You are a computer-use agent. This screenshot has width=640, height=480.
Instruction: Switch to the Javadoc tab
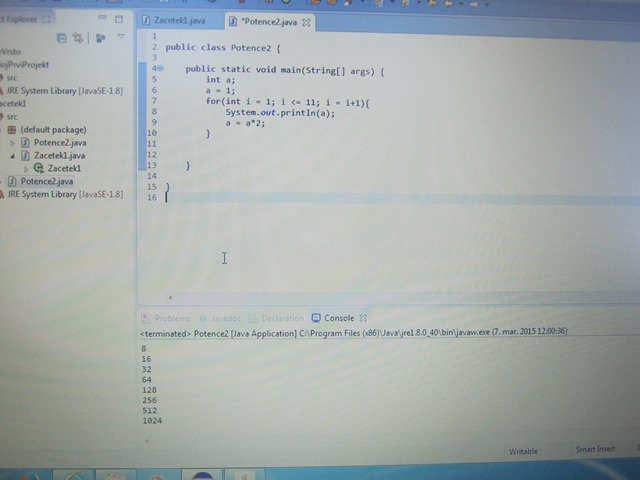pos(221,318)
